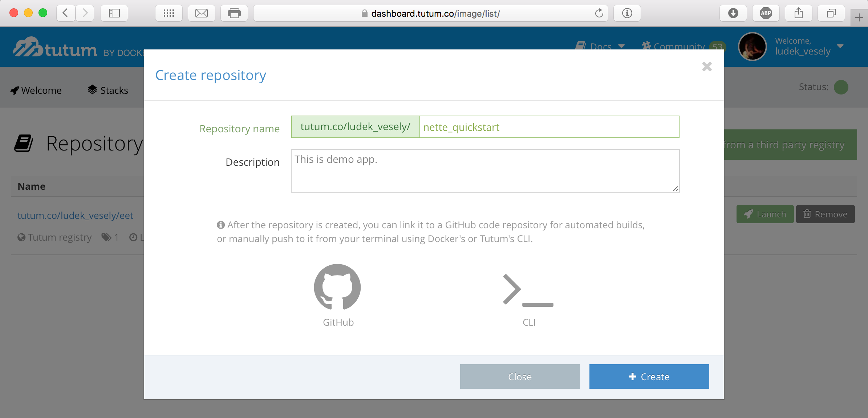Click the Repository book icon
The height and width of the screenshot is (418, 868).
click(24, 143)
